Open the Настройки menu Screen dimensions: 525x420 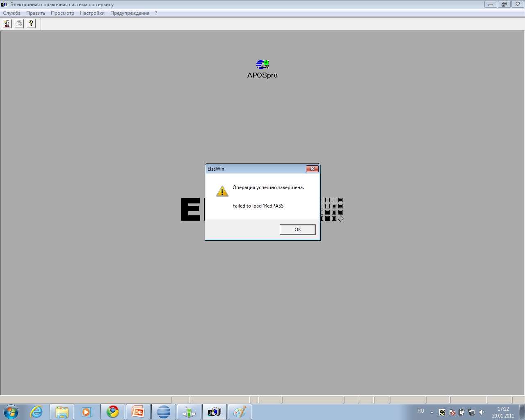(92, 13)
